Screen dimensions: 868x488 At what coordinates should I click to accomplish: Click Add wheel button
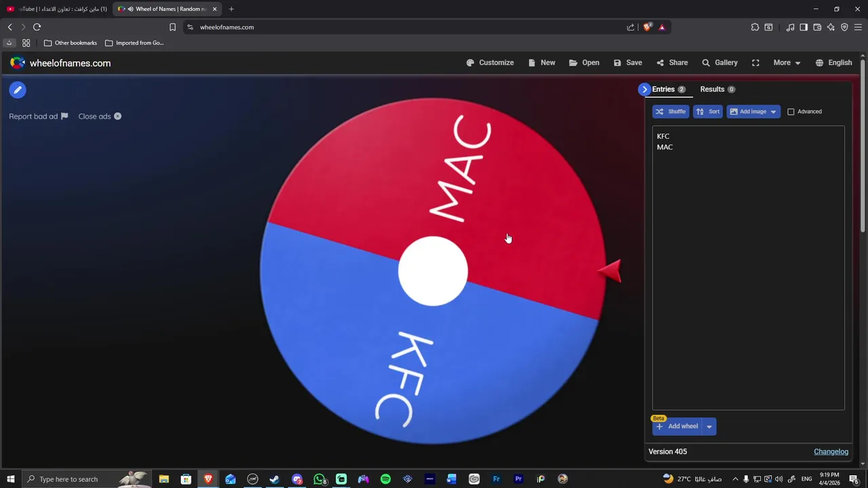[x=677, y=426]
